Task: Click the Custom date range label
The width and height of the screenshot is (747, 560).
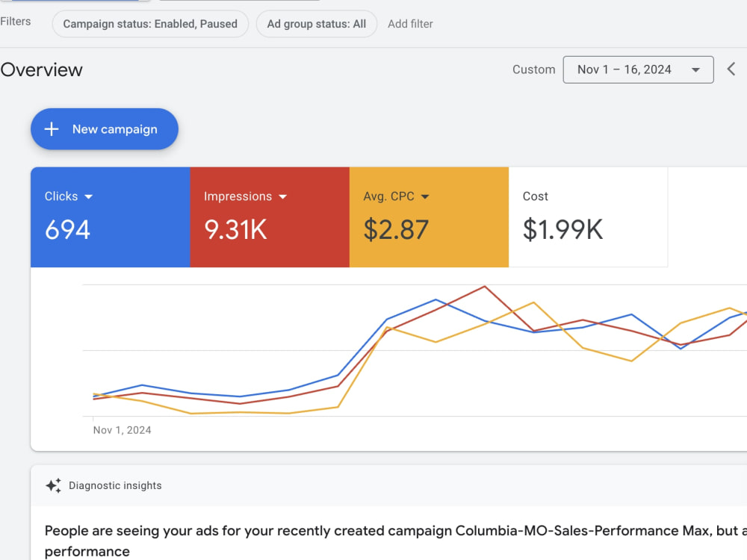Action: [x=533, y=69]
